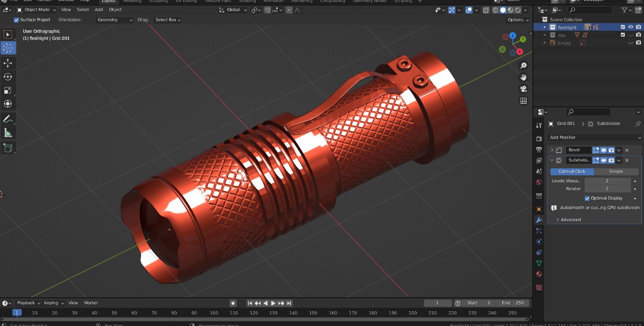Open the viewport Select menu
This screenshot has height=326, width=644.
click(83, 10)
